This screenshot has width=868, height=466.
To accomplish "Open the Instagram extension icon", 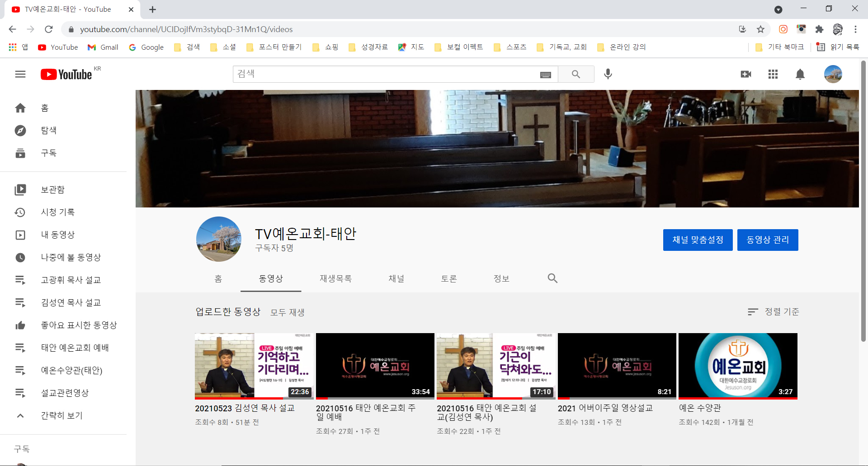I will click(783, 29).
